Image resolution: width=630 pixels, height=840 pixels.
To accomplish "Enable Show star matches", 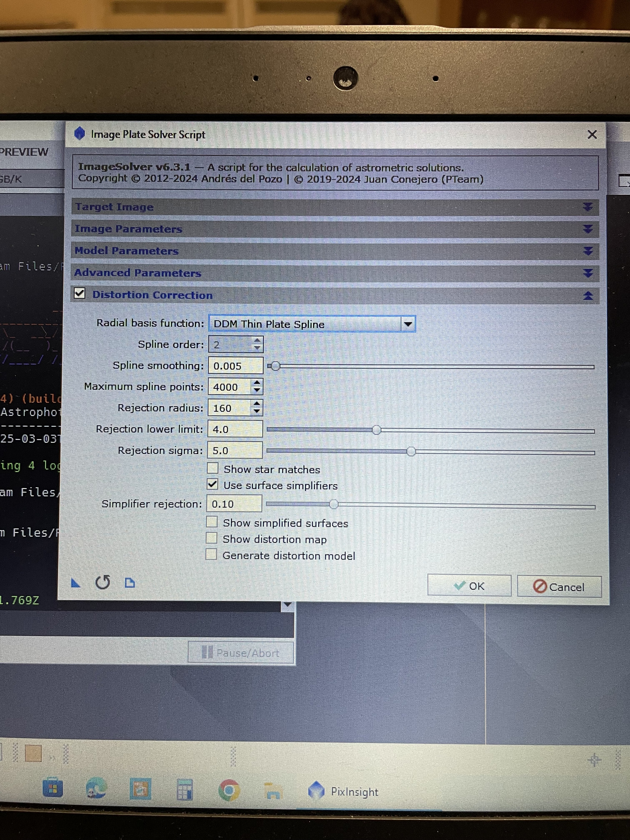I will (x=212, y=468).
